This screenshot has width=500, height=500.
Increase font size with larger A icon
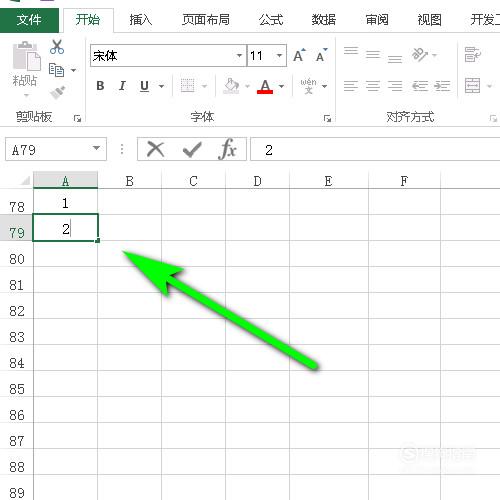tap(299, 55)
